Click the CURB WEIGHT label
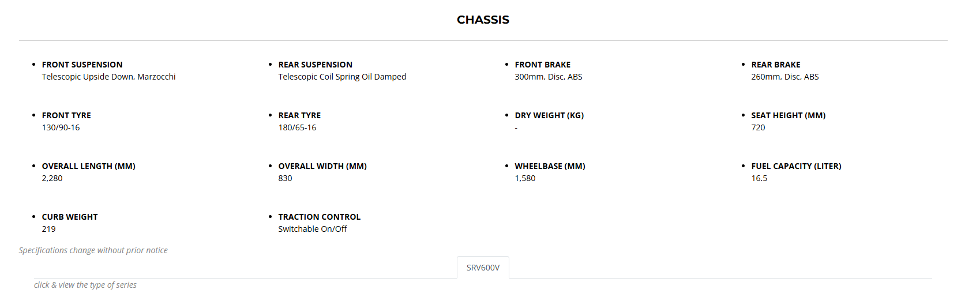 70,217
